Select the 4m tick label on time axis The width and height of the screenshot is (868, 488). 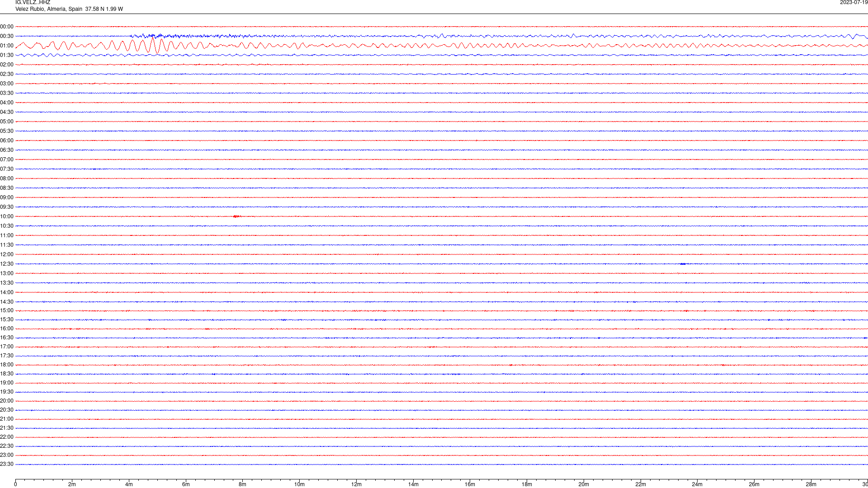[x=129, y=484]
